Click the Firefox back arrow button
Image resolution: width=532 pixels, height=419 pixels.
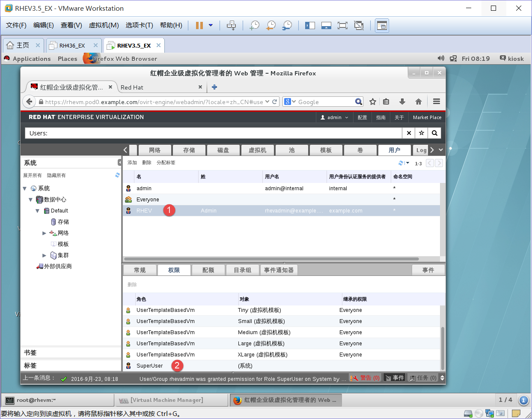[x=29, y=102]
